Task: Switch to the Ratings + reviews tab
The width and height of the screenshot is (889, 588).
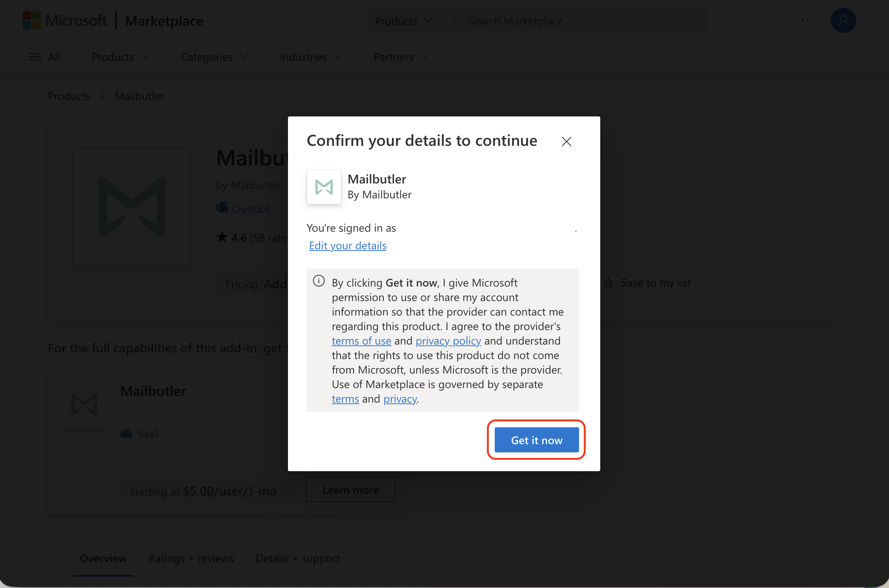Action: (191, 558)
